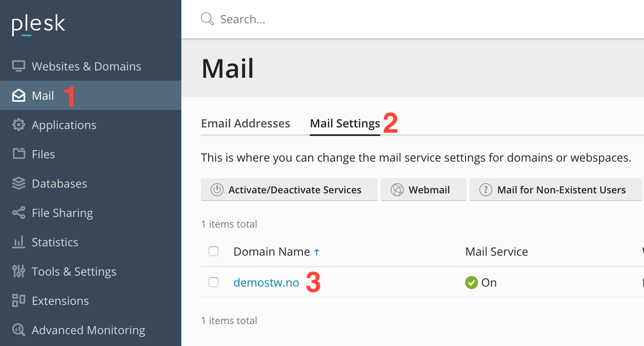644x346 pixels.
Task: Tick the select-all checkbox beside Domain Name
Action: [213, 251]
